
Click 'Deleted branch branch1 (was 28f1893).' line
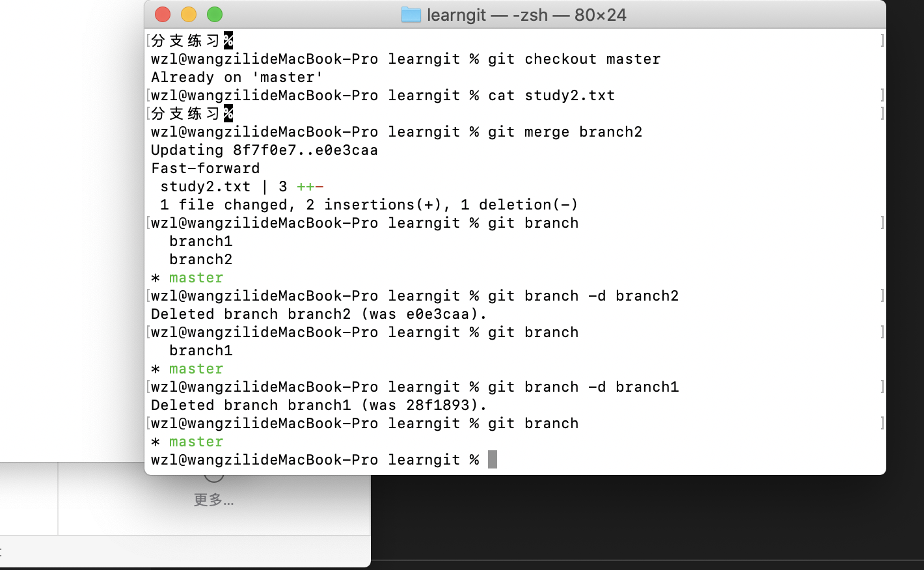click(319, 405)
